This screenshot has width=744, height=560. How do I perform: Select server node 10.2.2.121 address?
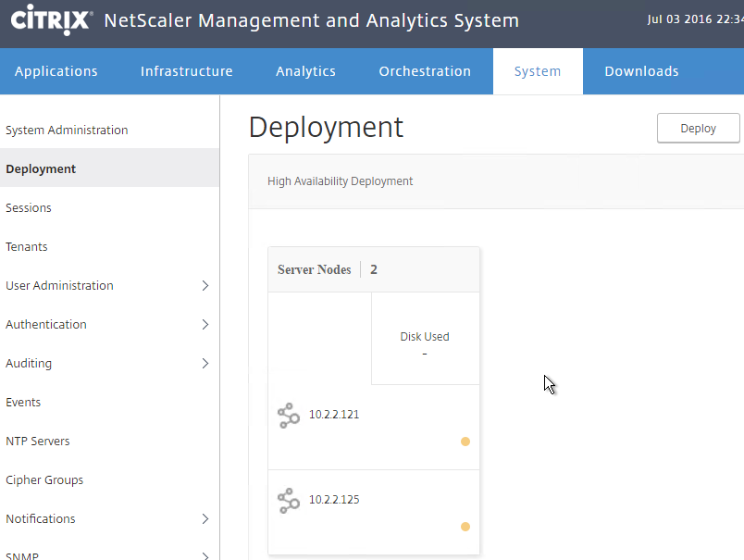point(334,415)
